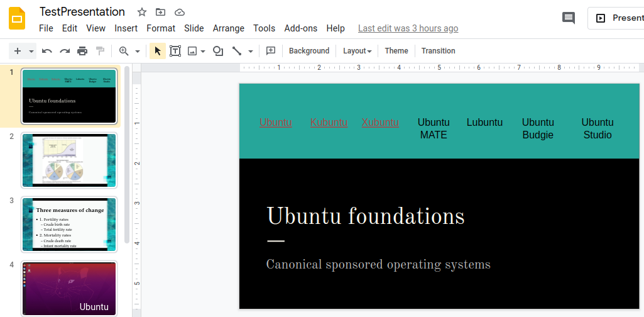Open the Background color settings

pyautogui.click(x=308, y=51)
